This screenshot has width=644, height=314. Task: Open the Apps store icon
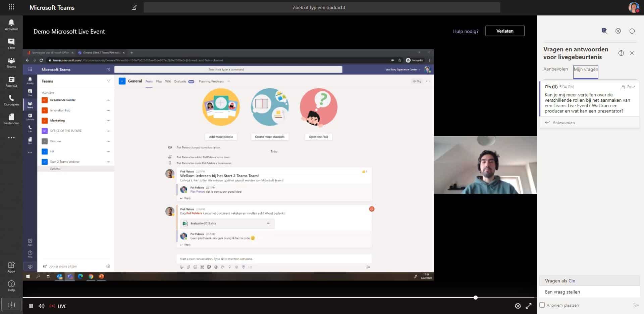[11, 267]
